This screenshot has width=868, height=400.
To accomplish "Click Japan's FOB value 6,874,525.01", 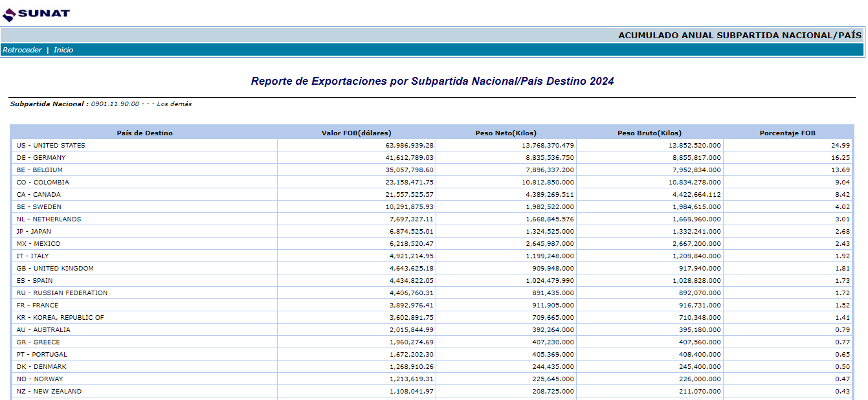I will 412,232.
